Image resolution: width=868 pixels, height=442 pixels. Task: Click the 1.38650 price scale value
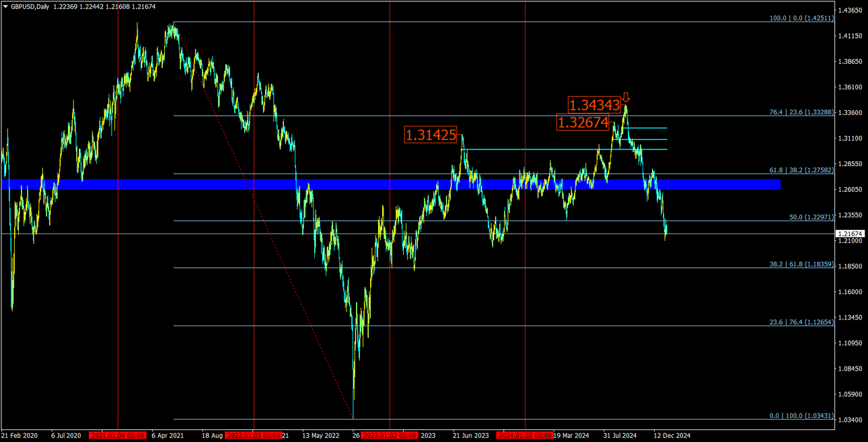[849, 62]
